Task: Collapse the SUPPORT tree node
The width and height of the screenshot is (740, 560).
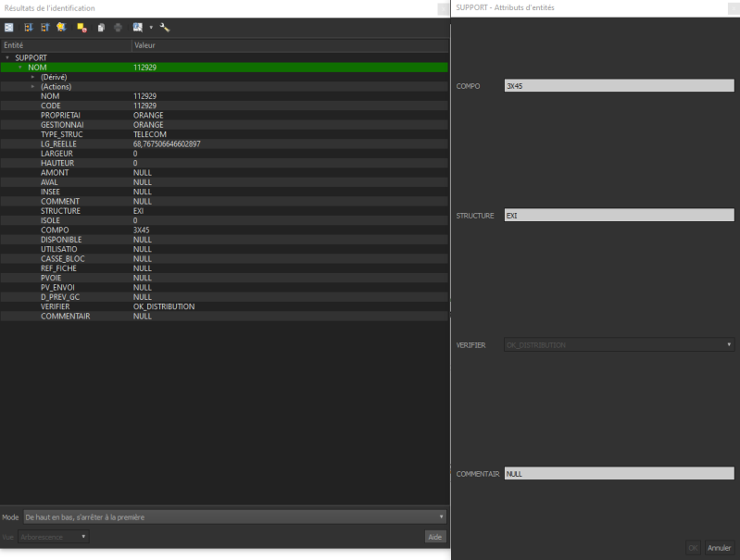Action: (x=7, y=57)
